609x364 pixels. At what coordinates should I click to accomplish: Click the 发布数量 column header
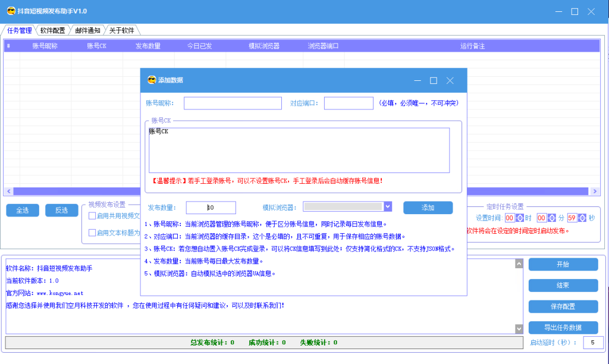click(x=148, y=46)
